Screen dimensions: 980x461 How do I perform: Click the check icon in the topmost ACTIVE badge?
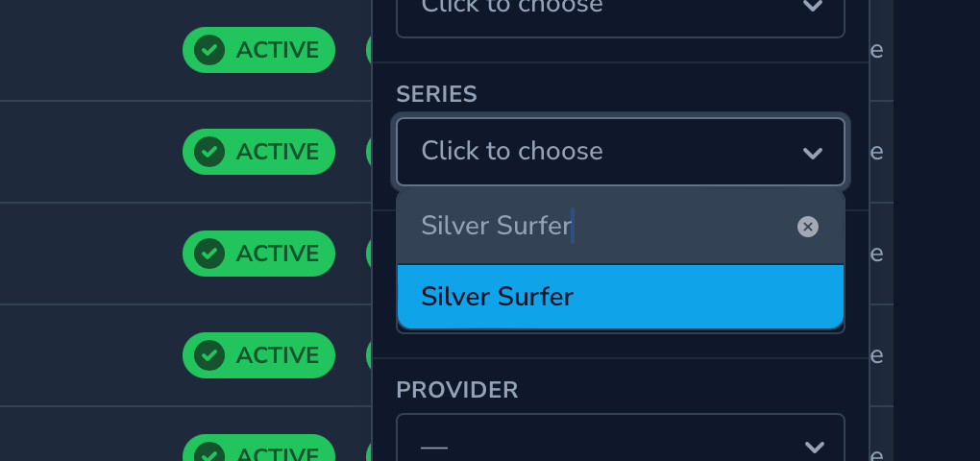[209, 50]
